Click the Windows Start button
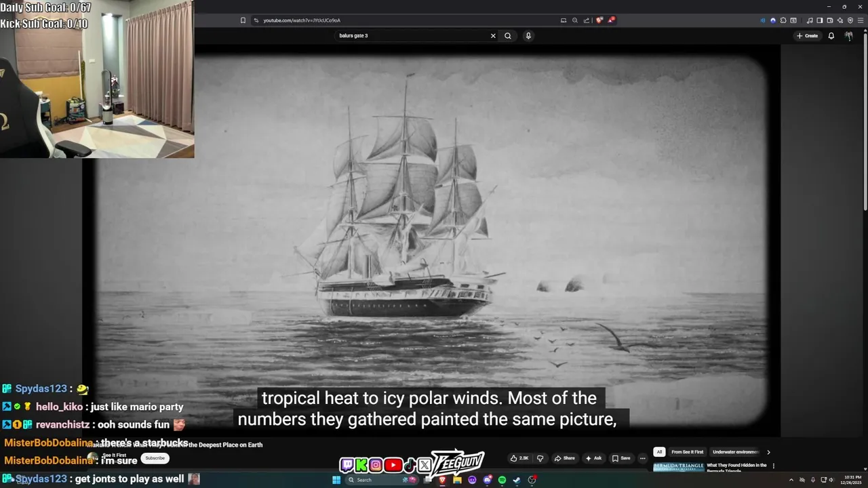868x488 pixels. click(336, 480)
